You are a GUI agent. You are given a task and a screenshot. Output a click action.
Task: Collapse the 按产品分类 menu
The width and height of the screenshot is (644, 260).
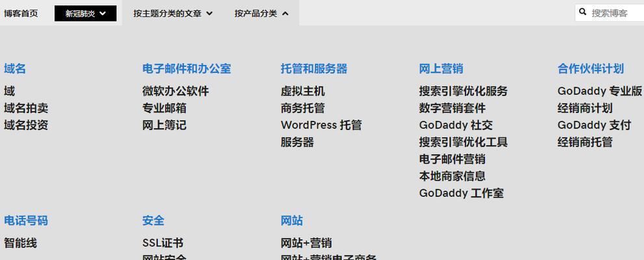(x=262, y=14)
